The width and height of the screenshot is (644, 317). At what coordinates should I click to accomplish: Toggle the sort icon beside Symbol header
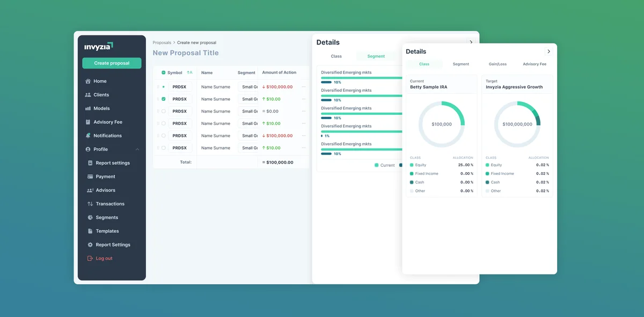(x=189, y=72)
